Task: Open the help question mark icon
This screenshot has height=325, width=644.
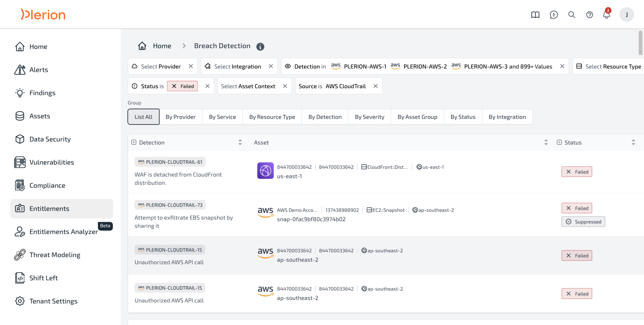Action: click(x=589, y=15)
